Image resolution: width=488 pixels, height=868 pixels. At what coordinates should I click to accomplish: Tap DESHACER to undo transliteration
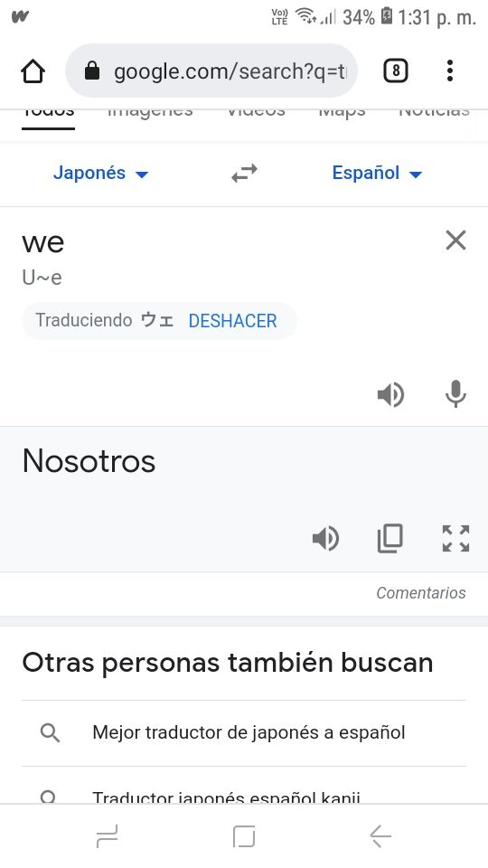click(232, 320)
